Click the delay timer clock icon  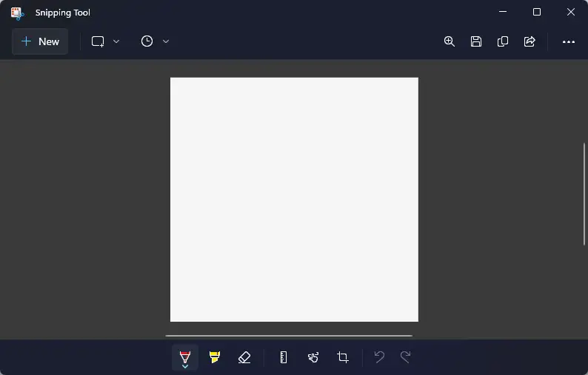(x=147, y=41)
